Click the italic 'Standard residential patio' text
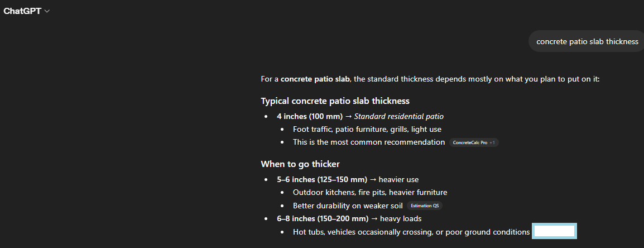644x248 pixels. pyautogui.click(x=398, y=116)
